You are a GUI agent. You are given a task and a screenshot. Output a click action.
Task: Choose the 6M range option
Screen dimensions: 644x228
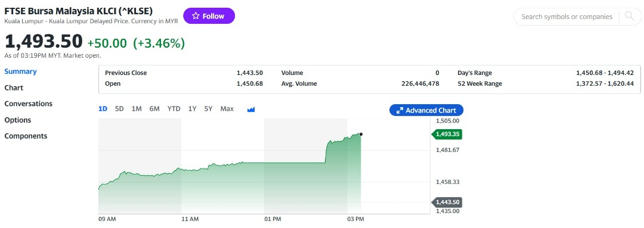click(x=154, y=109)
